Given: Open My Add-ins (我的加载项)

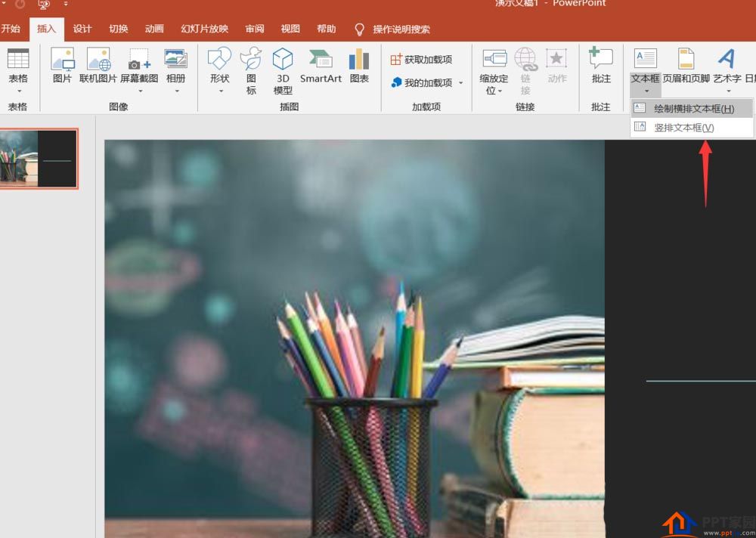Looking at the screenshot, I should (421, 82).
